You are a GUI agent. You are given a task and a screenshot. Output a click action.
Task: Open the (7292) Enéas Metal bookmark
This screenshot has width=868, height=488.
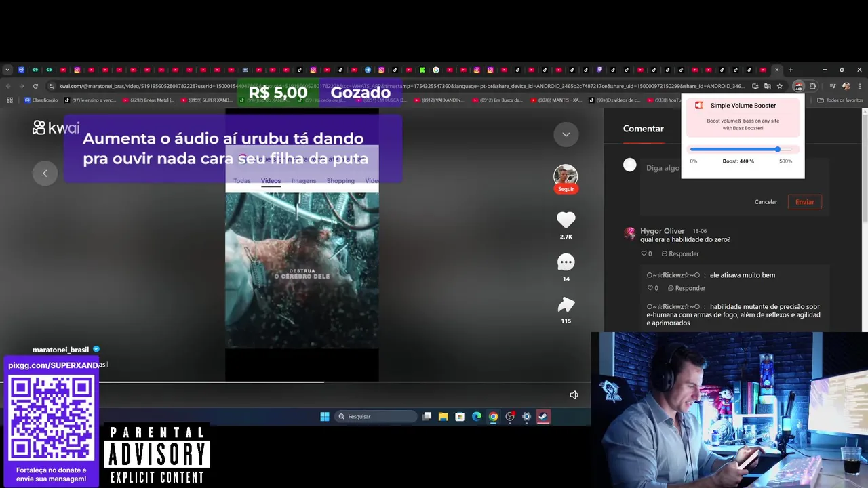(x=148, y=100)
